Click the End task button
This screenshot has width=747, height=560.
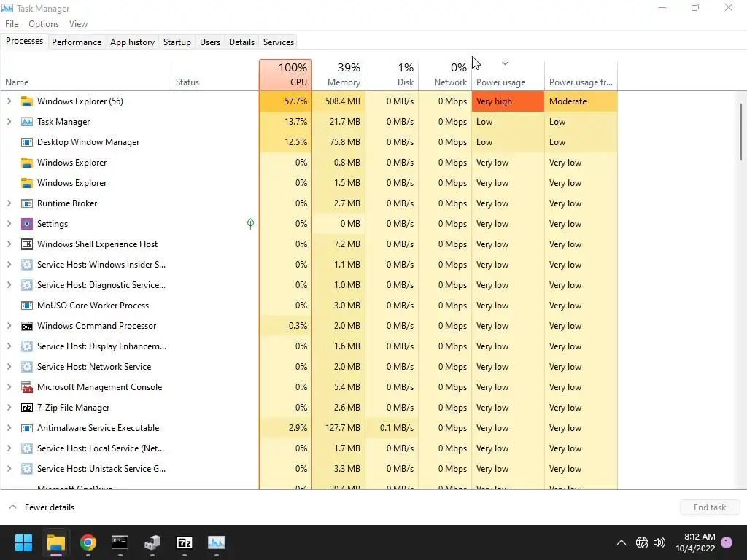coord(710,507)
